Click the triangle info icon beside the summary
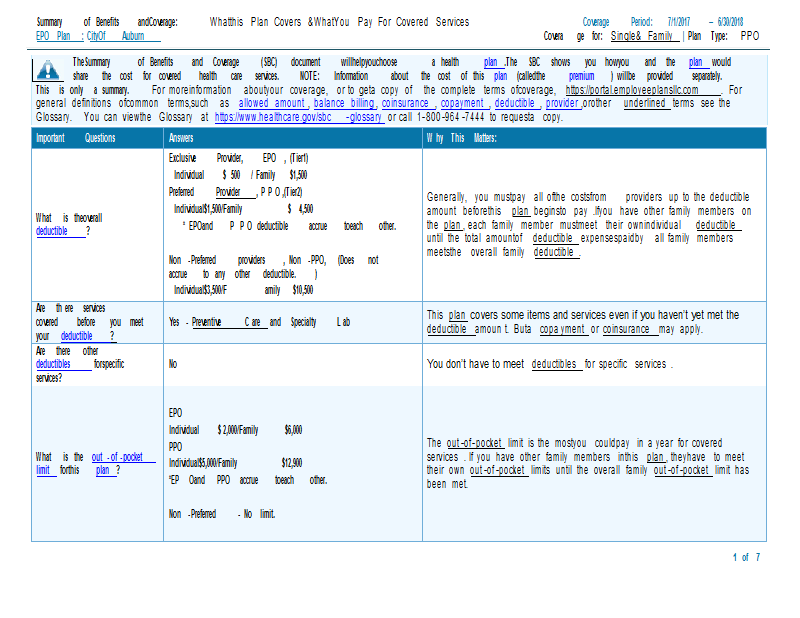 coord(50,68)
